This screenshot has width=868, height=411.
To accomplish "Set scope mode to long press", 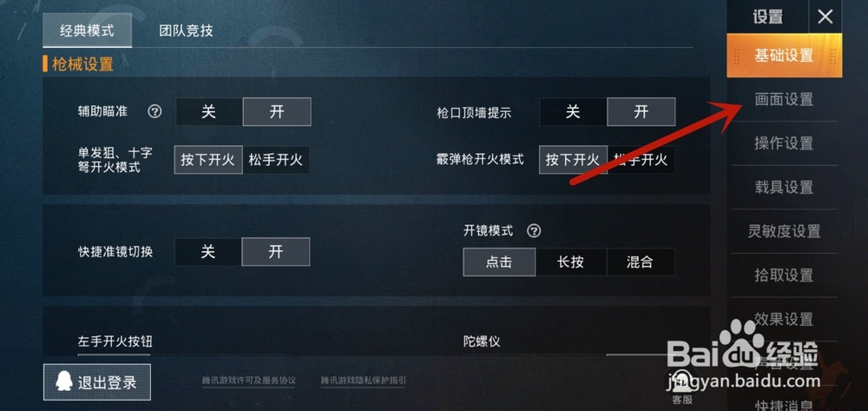I will 571,262.
